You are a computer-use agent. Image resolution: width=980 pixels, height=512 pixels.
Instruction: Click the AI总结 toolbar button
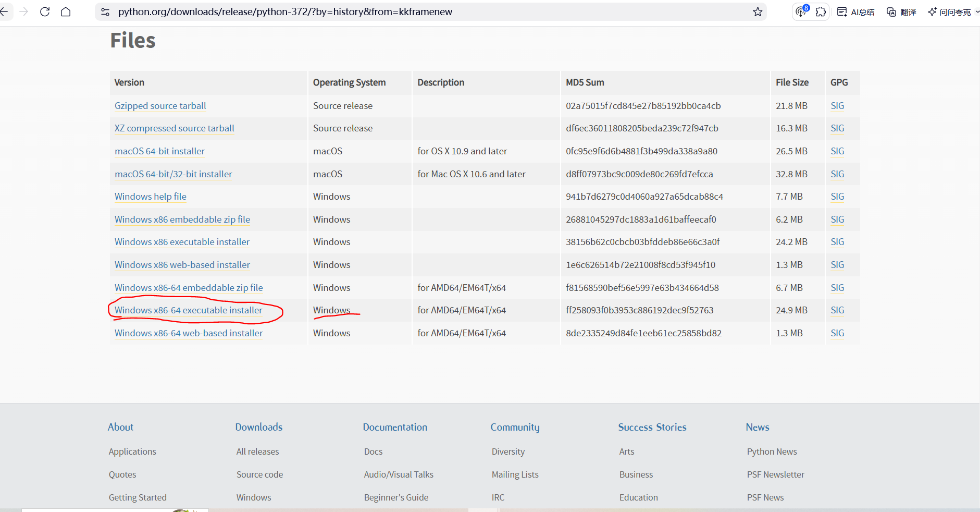[855, 12]
